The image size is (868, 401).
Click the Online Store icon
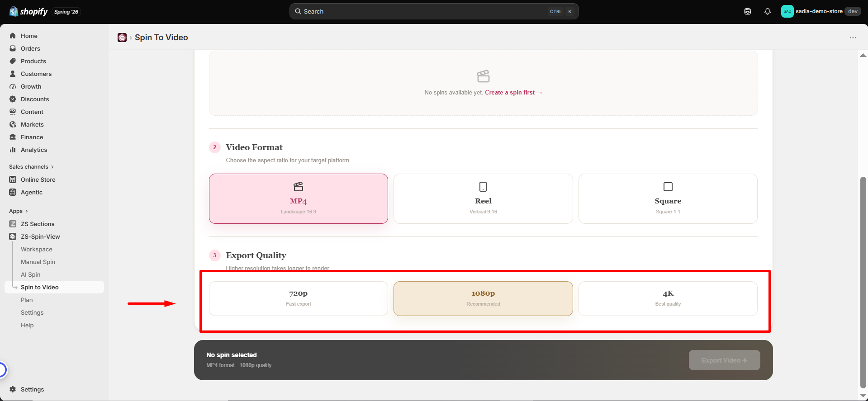13,179
